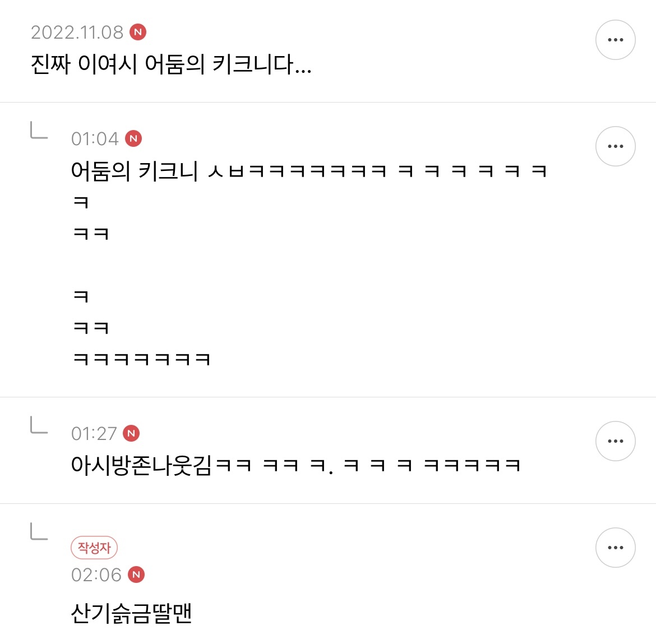
Task: Click the three-dot menu on the 02:06 reply
Action: 615,548
